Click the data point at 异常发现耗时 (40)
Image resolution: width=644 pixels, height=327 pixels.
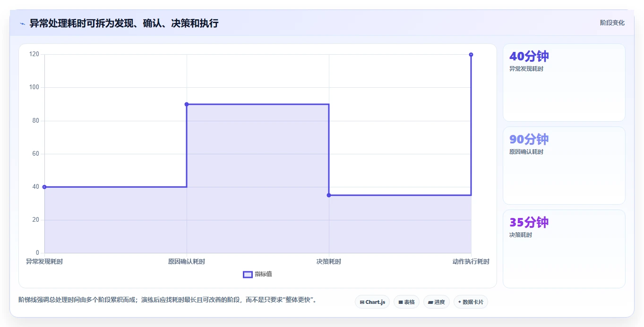click(x=44, y=187)
